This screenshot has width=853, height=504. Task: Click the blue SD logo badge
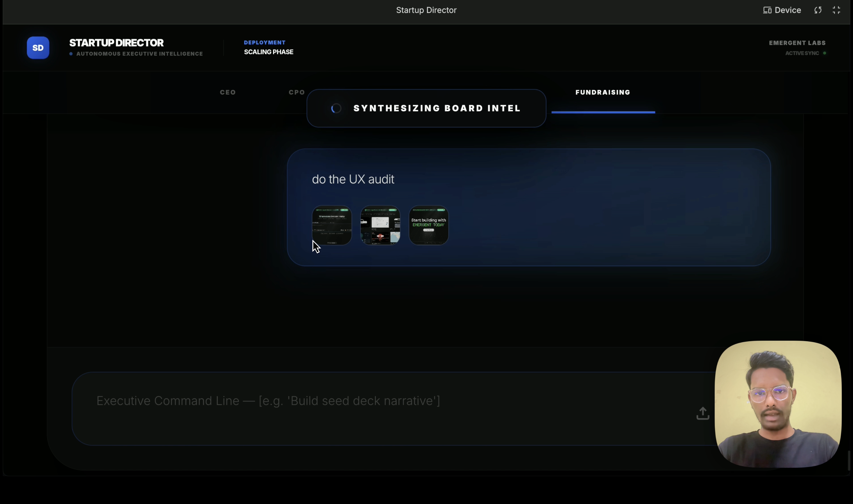click(38, 48)
